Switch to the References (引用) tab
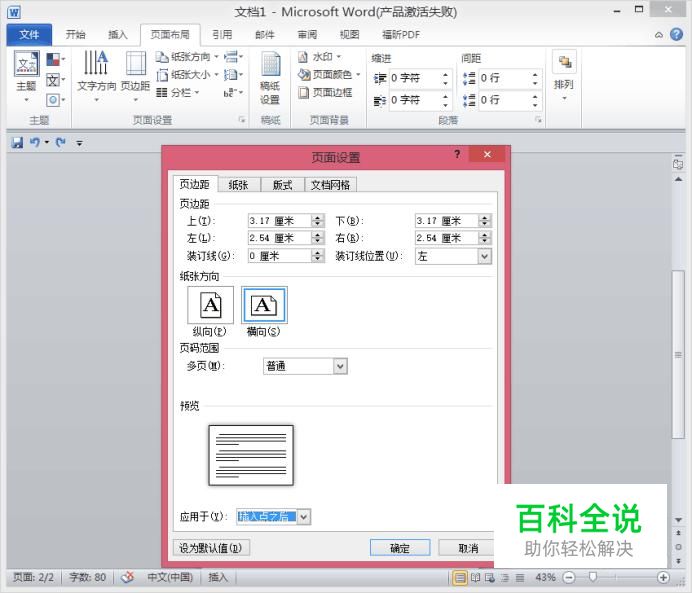The height and width of the screenshot is (593, 692). point(222,34)
